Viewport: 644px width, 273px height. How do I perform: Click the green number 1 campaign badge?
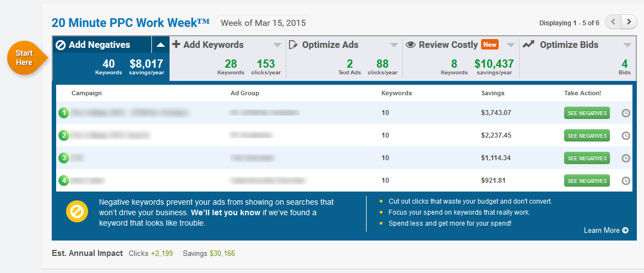click(64, 113)
